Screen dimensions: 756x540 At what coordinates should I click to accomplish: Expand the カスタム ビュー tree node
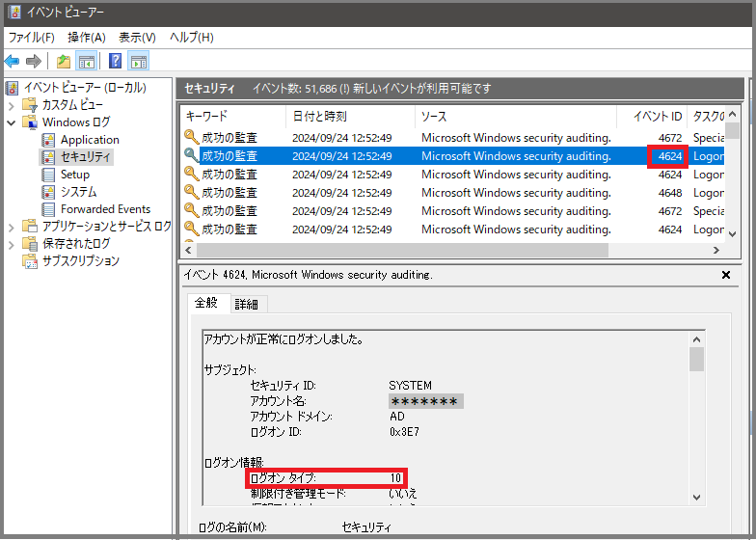12,105
